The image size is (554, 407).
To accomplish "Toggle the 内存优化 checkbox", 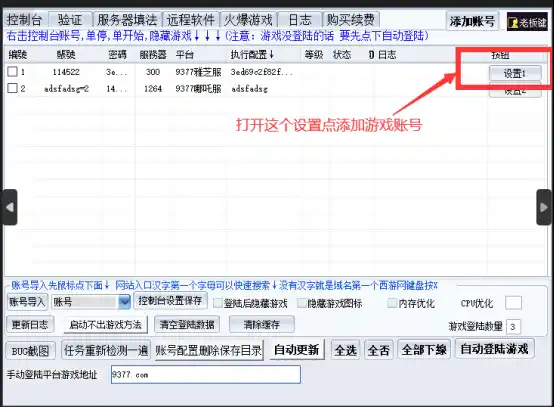I will point(392,303).
